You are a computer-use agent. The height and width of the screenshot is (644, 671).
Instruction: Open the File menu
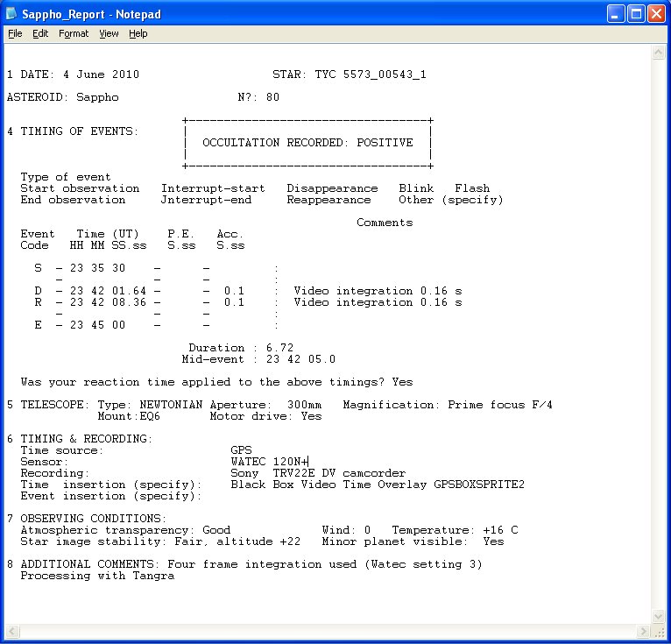[15, 33]
